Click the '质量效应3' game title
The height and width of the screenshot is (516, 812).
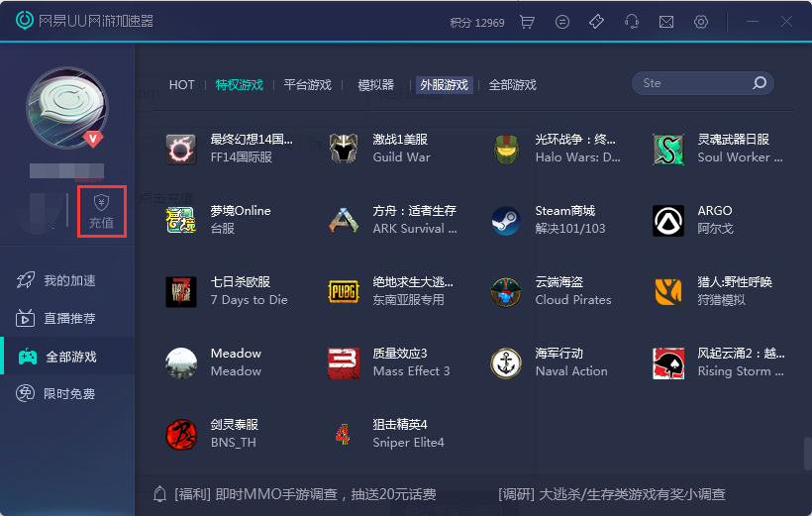400,354
